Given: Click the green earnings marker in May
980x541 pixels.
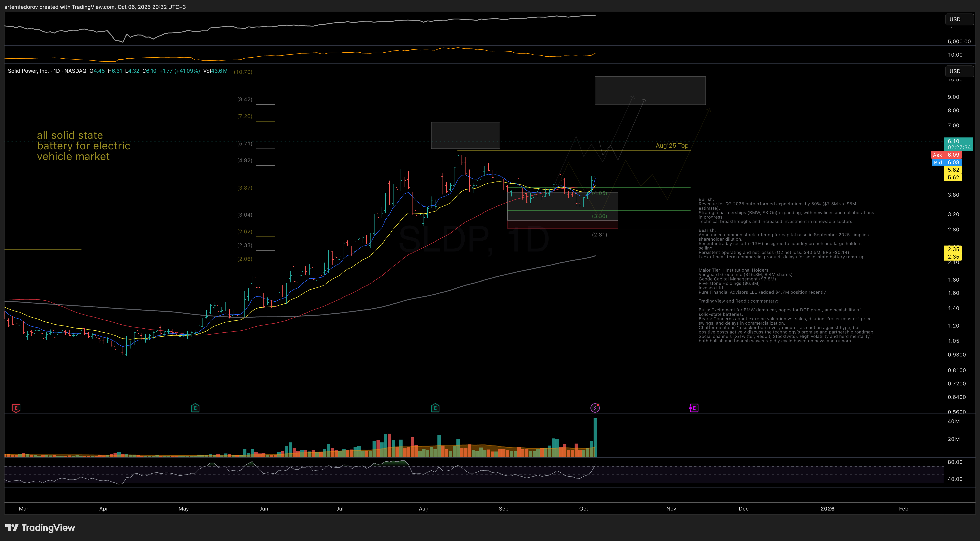Looking at the screenshot, I should pos(195,408).
